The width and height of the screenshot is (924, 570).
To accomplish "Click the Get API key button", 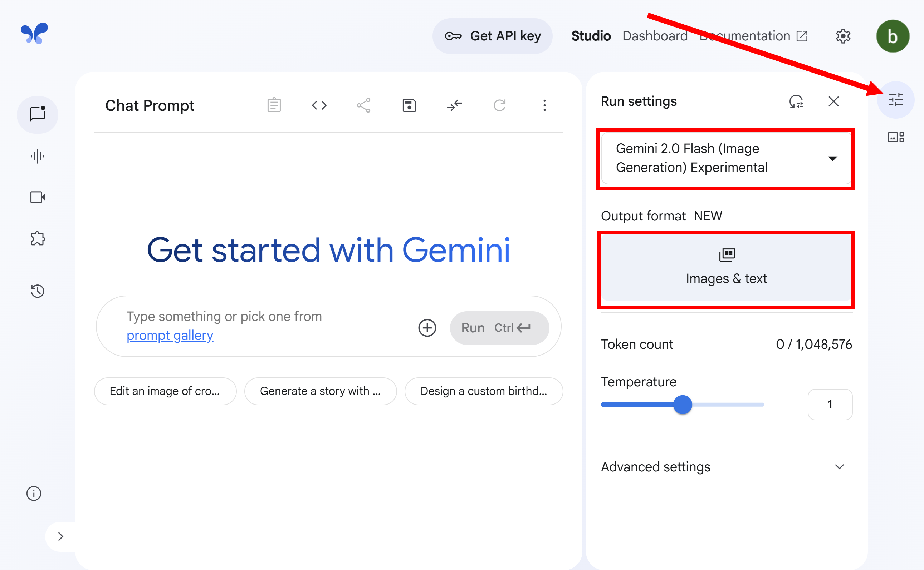I will pos(492,36).
